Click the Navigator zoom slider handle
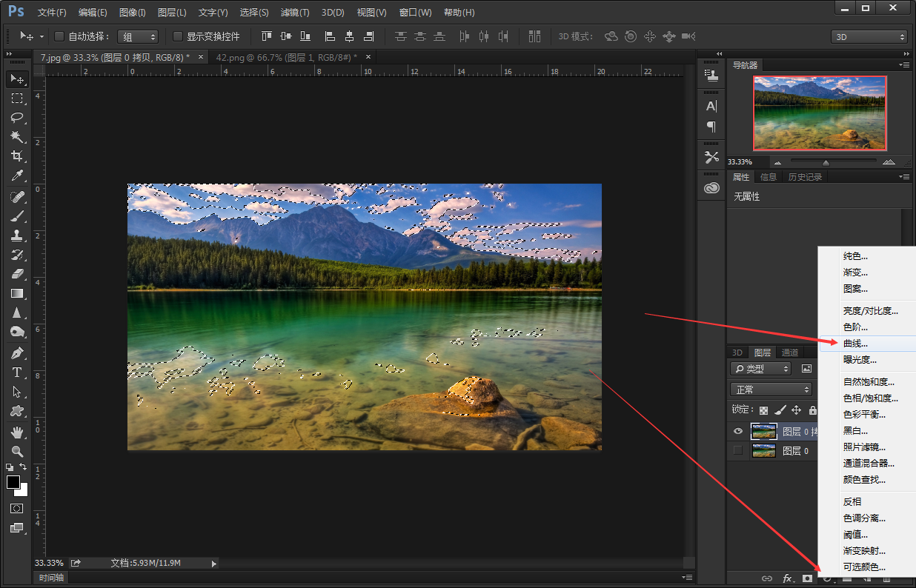Image resolution: width=916 pixels, height=588 pixels. click(826, 163)
